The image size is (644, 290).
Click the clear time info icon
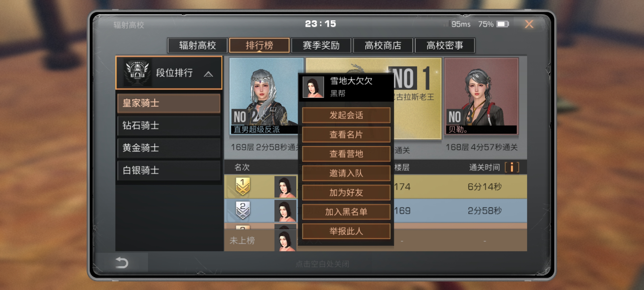(x=512, y=167)
